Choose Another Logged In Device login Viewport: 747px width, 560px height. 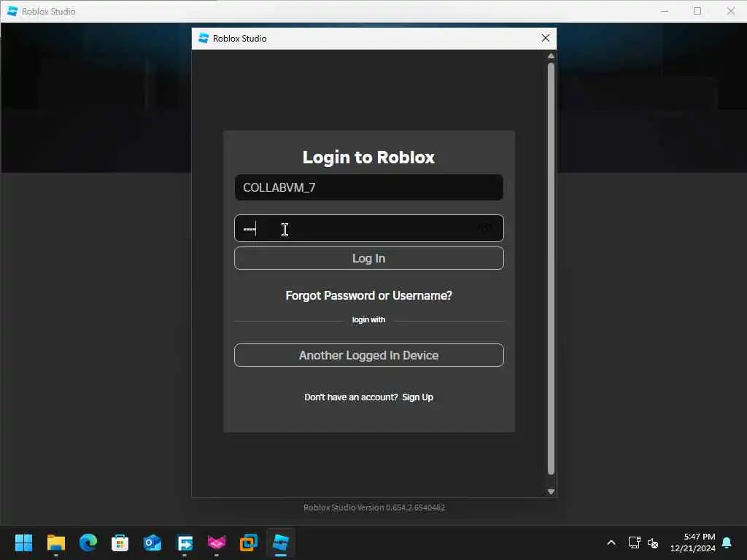tap(368, 355)
